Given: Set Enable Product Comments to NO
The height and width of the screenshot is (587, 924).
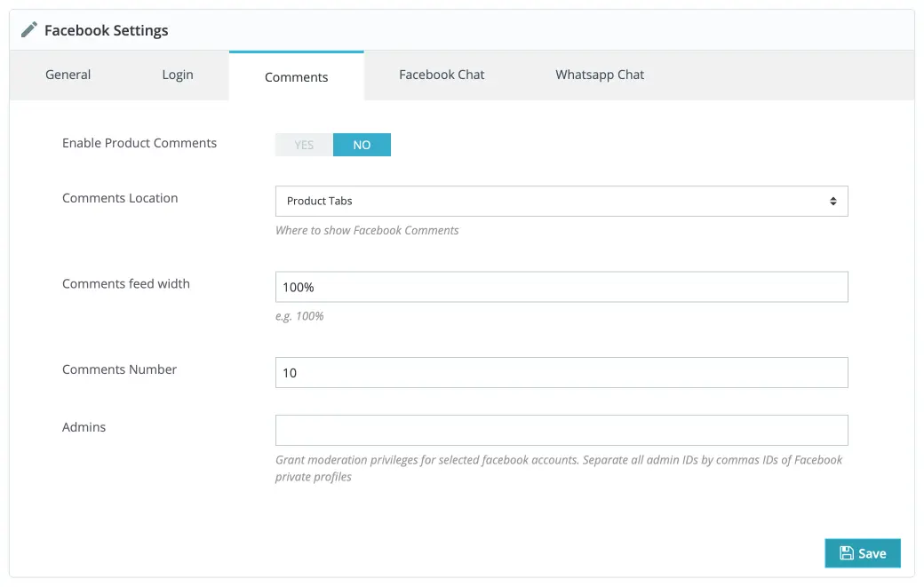Looking at the screenshot, I should coord(362,145).
